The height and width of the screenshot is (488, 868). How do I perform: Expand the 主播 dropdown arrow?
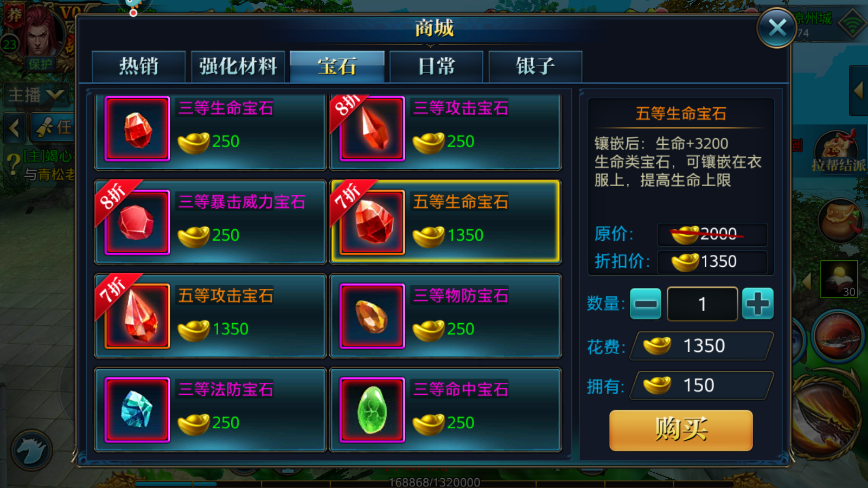click(55, 95)
